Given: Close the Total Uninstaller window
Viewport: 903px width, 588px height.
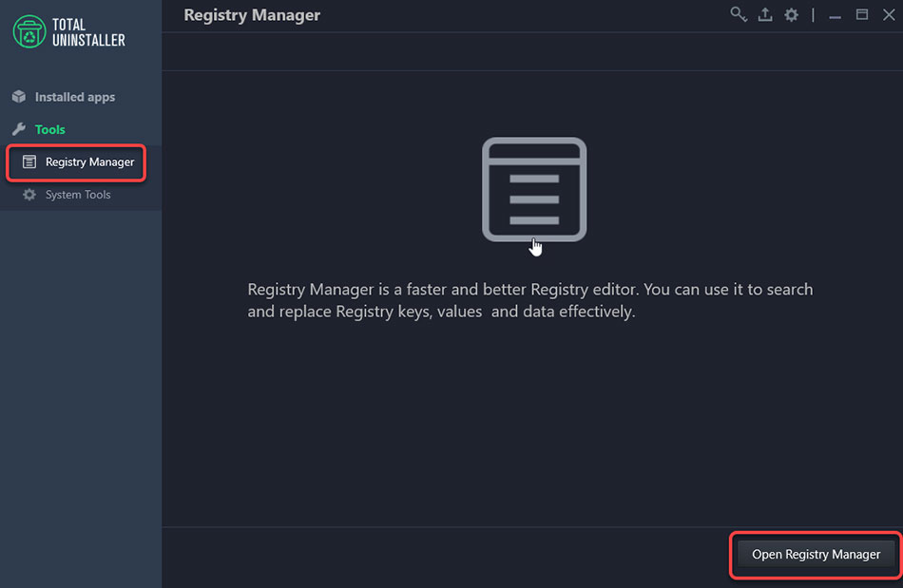Looking at the screenshot, I should click(x=889, y=14).
